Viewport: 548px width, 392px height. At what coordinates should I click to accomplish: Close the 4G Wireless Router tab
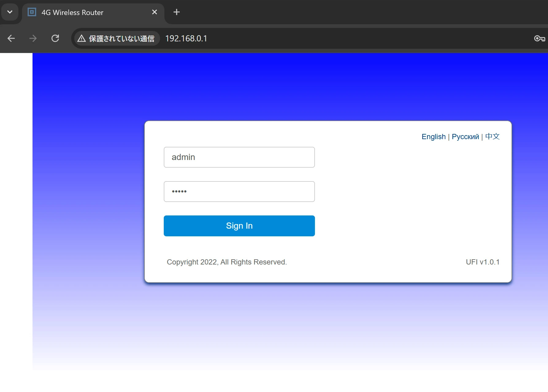(x=155, y=12)
